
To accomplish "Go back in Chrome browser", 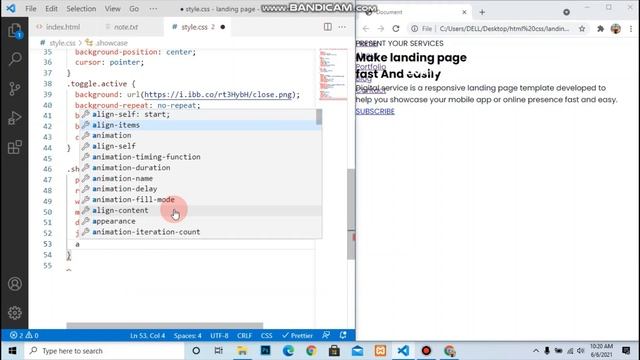I will click(366, 29).
